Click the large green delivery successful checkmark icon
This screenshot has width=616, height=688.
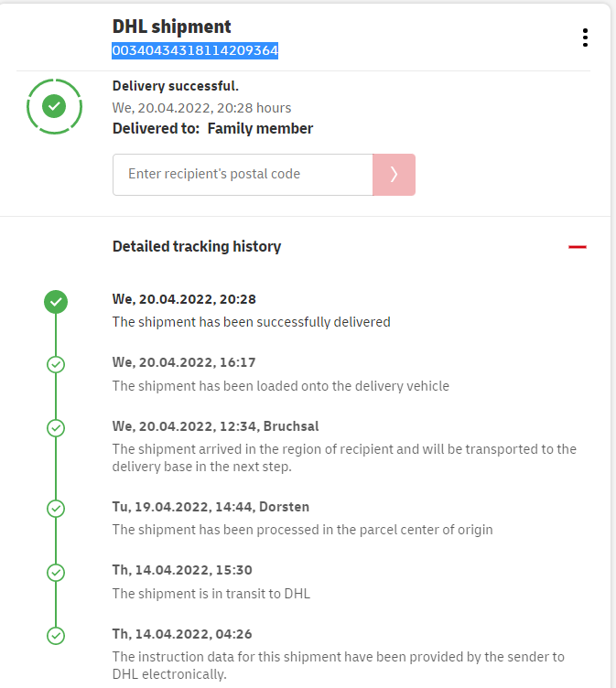(55, 106)
